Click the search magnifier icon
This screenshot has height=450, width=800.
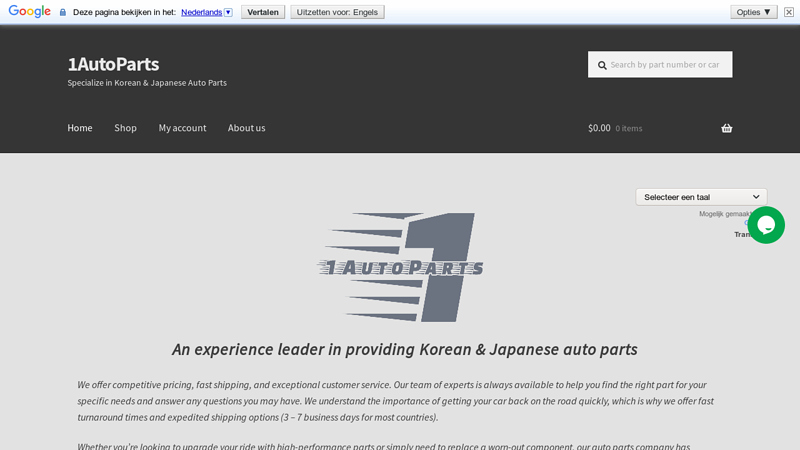tap(602, 65)
